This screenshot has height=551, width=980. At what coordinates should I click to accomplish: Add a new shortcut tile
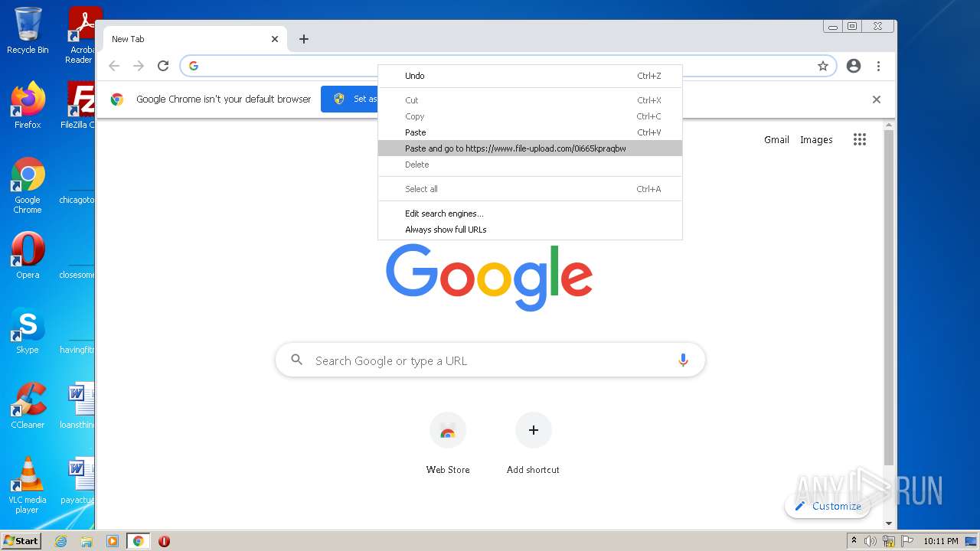pyautogui.click(x=533, y=443)
